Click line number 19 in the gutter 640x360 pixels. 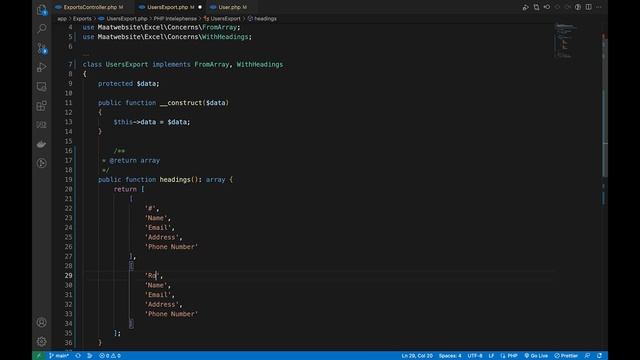click(68, 180)
